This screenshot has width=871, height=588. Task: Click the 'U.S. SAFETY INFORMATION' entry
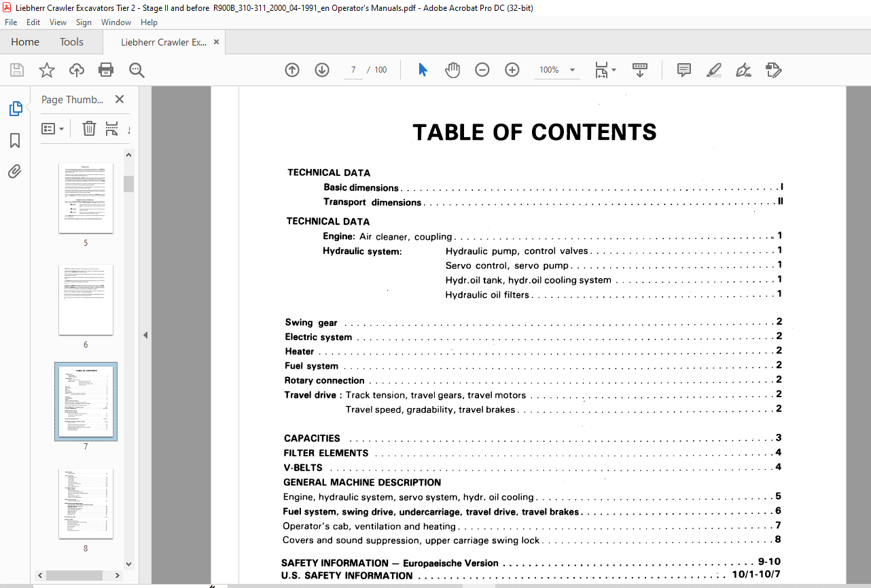coord(347,576)
